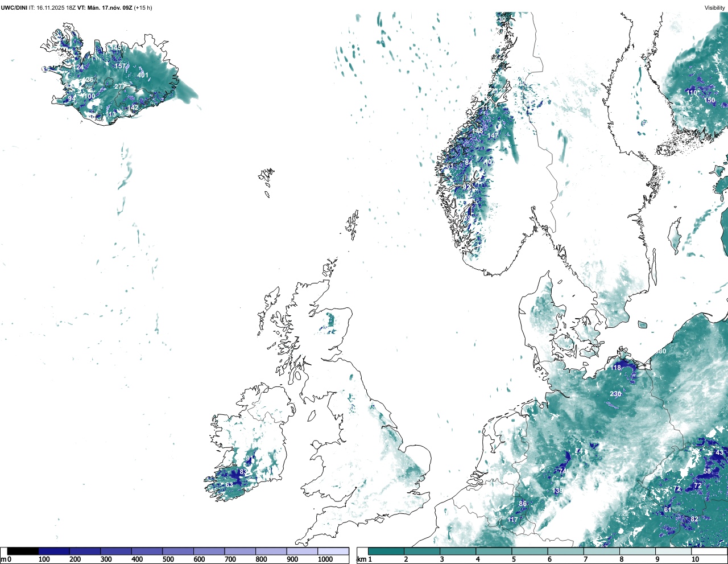Click the '43' value near the right edge

point(719,453)
